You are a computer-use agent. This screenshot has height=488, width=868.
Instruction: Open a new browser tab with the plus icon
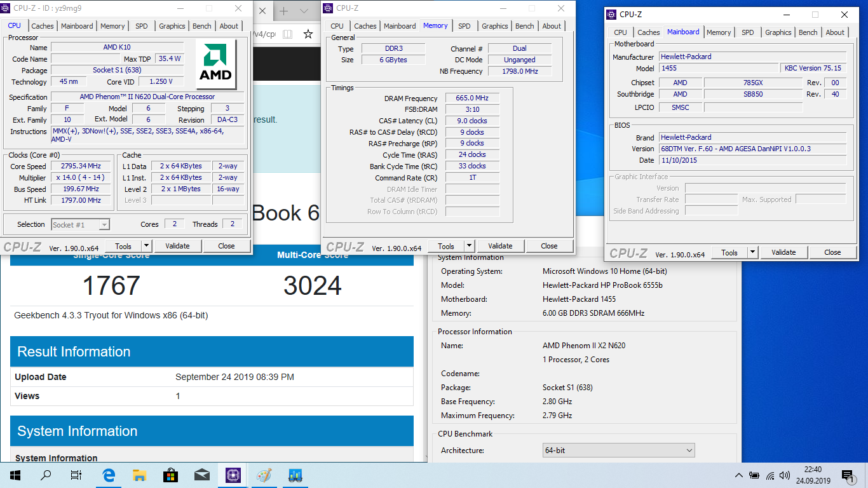pyautogui.click(x=283, y=11)
